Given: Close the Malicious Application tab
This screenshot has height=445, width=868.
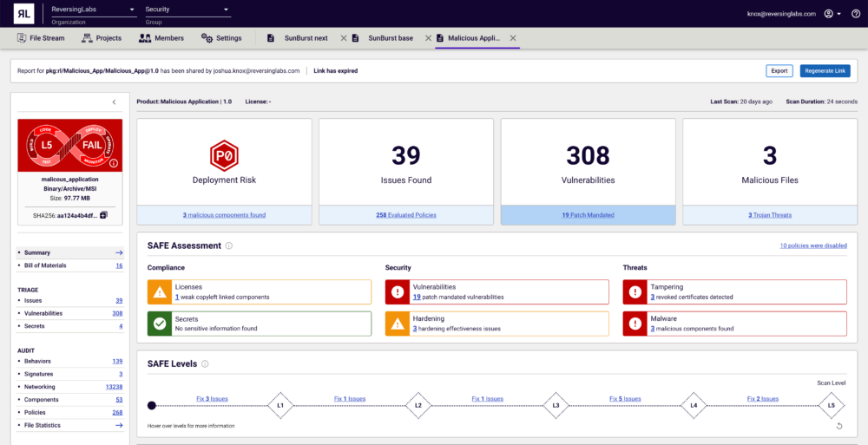Looking at the screenshot, I should [x=513, y=38].
